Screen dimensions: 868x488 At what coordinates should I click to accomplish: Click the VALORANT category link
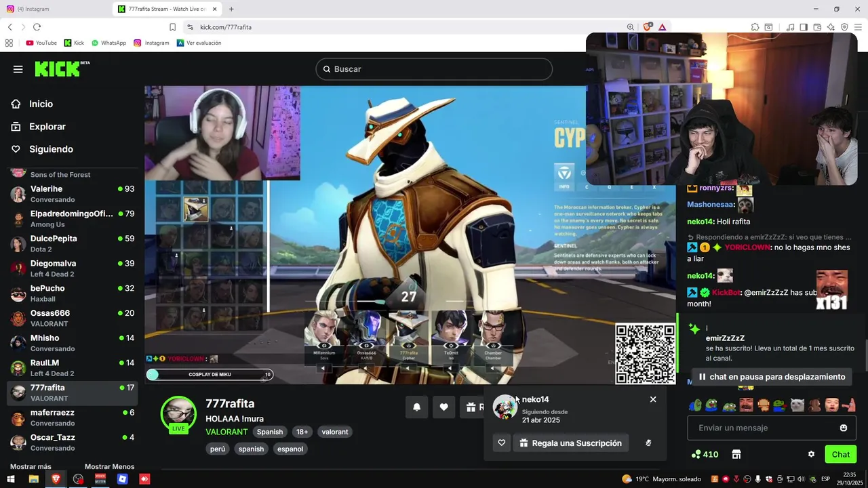[226, 432]
